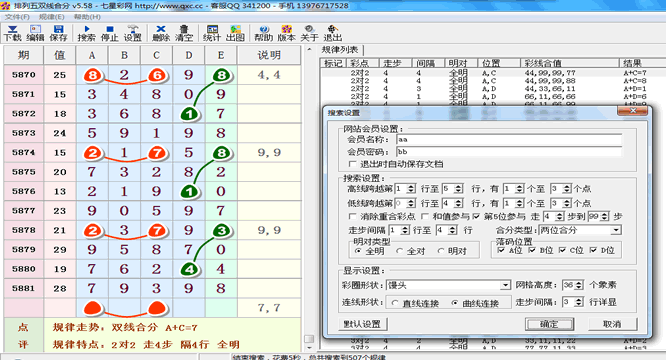Click the 会员名称 input field
Viewport: 666px width, 360px height.
point(509,139)
